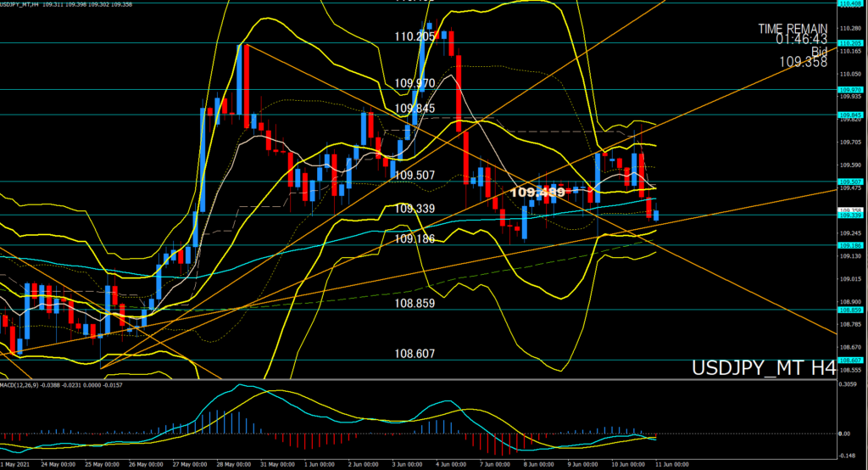Screen dimensions: 868x470
Task: Click the 109.845 cyan tag on price axis
Action: pos(850,115)
